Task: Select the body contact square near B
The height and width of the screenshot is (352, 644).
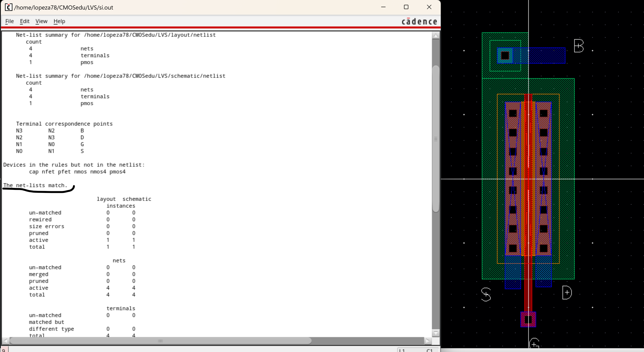Action: tap(505, 56)
